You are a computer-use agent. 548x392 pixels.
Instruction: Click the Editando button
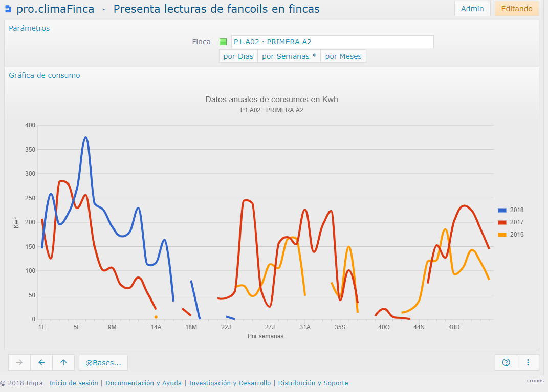coord(517,9)
